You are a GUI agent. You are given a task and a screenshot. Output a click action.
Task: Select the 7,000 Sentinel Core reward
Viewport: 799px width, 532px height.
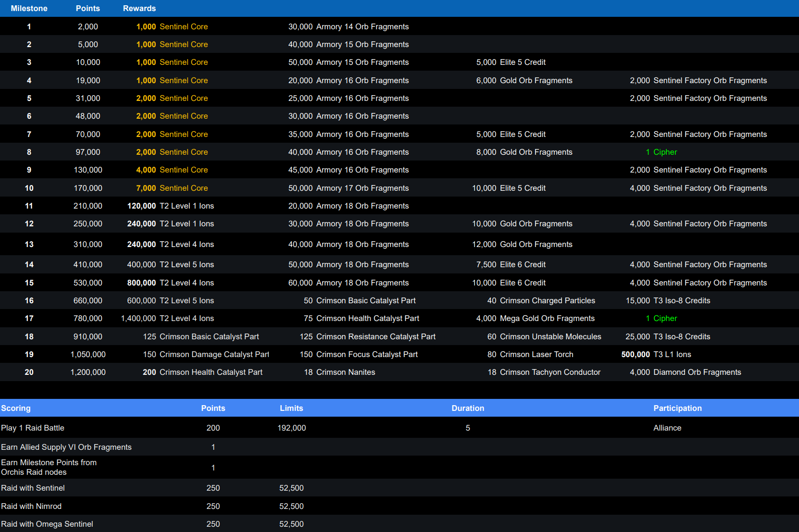[172, 188]
